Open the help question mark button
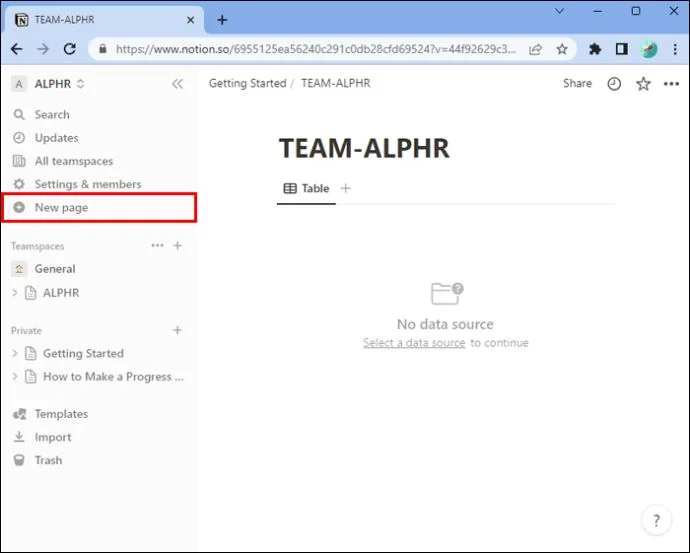 (x=656, y=520)
